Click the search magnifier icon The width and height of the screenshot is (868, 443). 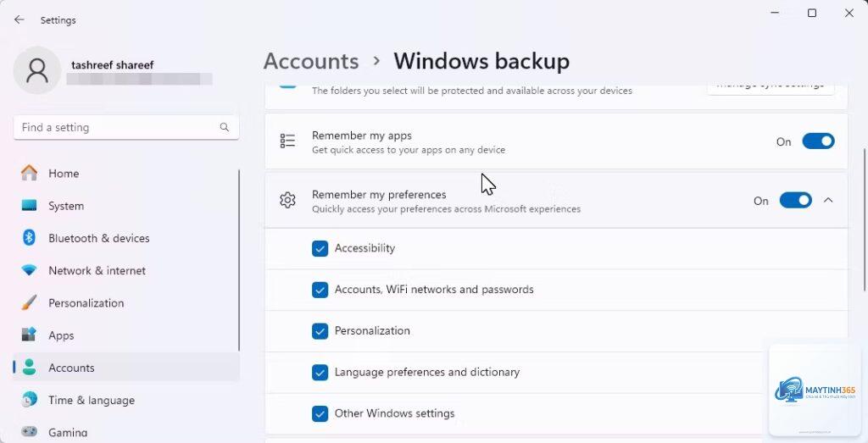coord(224,127)
